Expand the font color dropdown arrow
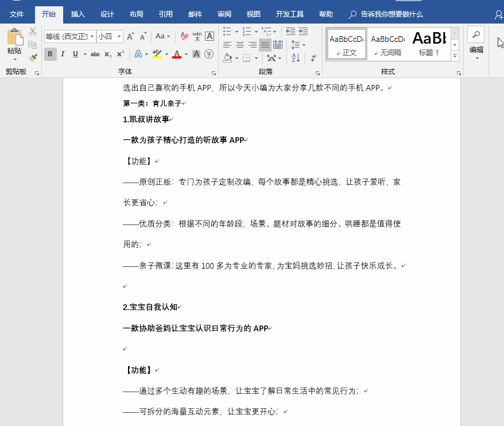The width and height of the screenshot is (504, 426). (185, 53)
